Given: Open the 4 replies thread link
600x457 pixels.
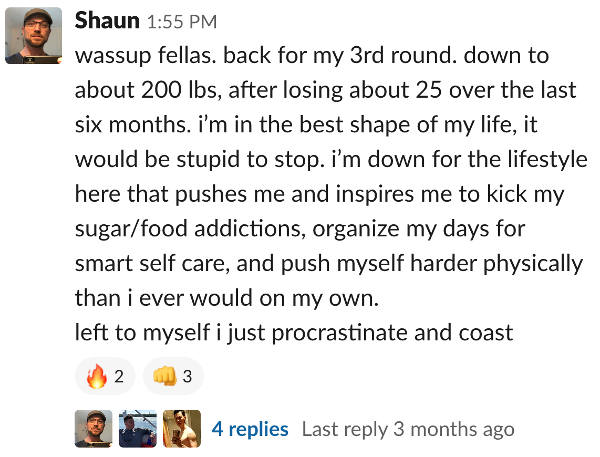Looking at the screenshot, I should pyautogui.click(x=250, y=429).
